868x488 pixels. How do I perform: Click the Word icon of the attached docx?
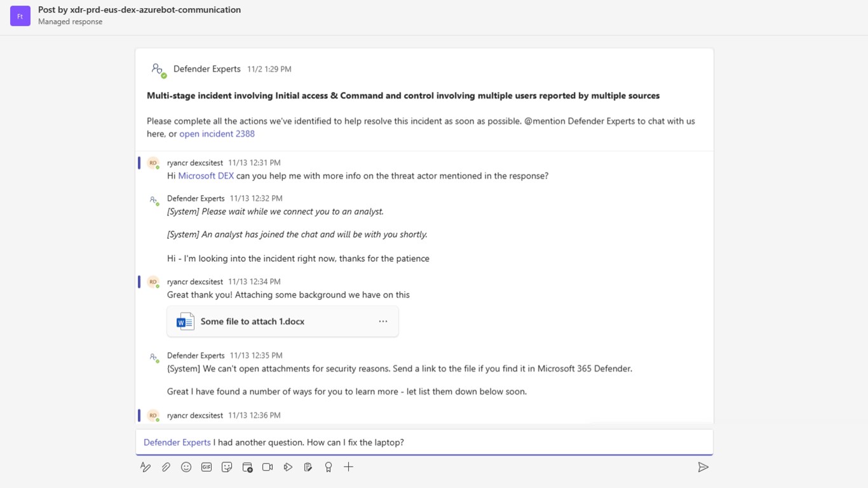[x=185, y=322]
